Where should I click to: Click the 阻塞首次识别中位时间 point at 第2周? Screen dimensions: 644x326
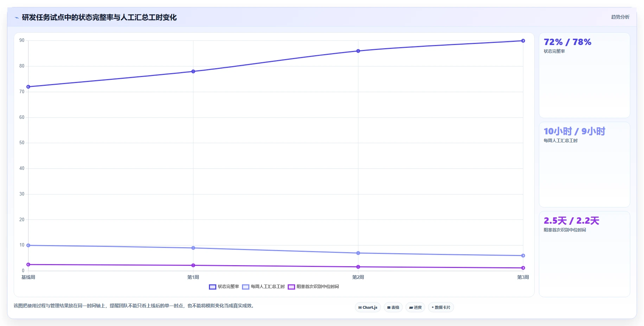(x=358, y=267)
